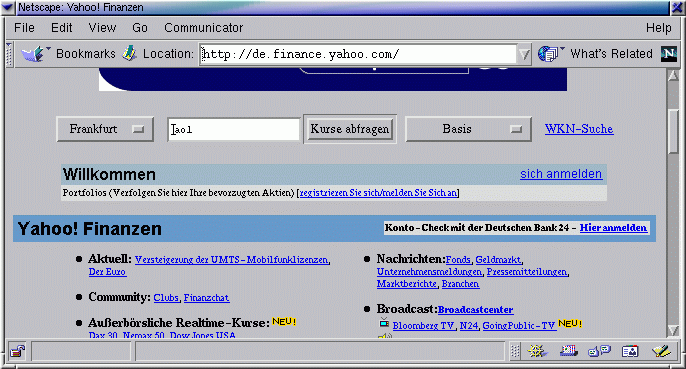The width and height of the screenshot is (686, 369).
Task: Click the Kurse abfragen button
Action: [350, 129]
